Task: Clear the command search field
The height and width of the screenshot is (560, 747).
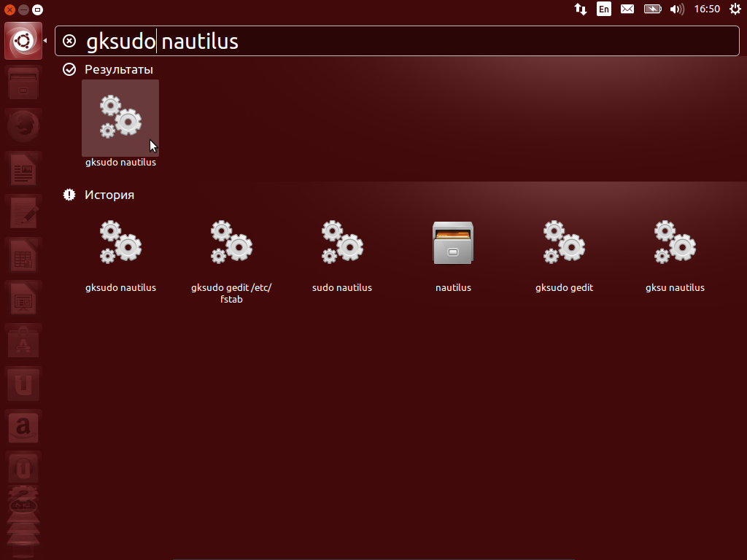Action: (x=69, y=41)
